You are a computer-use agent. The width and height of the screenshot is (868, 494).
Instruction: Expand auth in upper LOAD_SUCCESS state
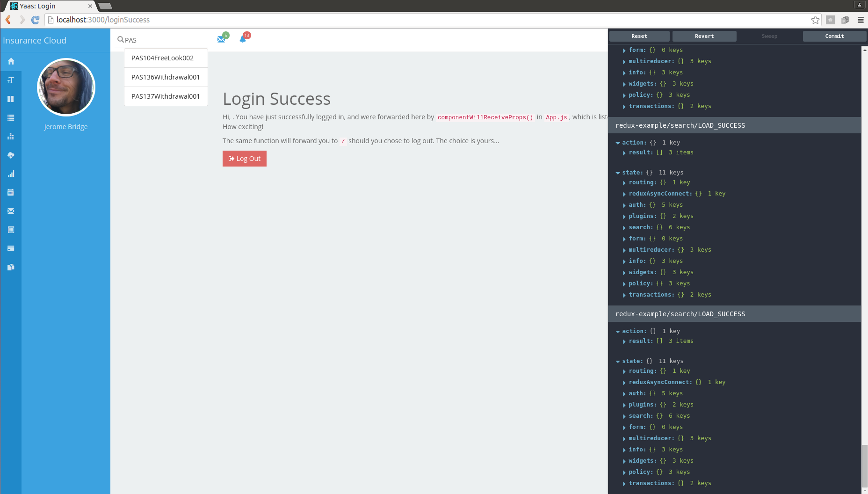[x=624, y=205]
